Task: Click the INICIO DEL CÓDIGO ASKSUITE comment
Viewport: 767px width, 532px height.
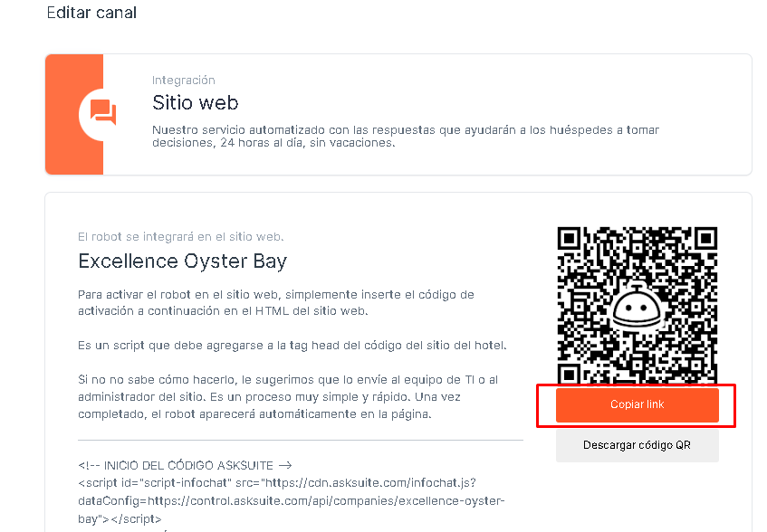Action: pyautogui.click(x=185, y=465)
